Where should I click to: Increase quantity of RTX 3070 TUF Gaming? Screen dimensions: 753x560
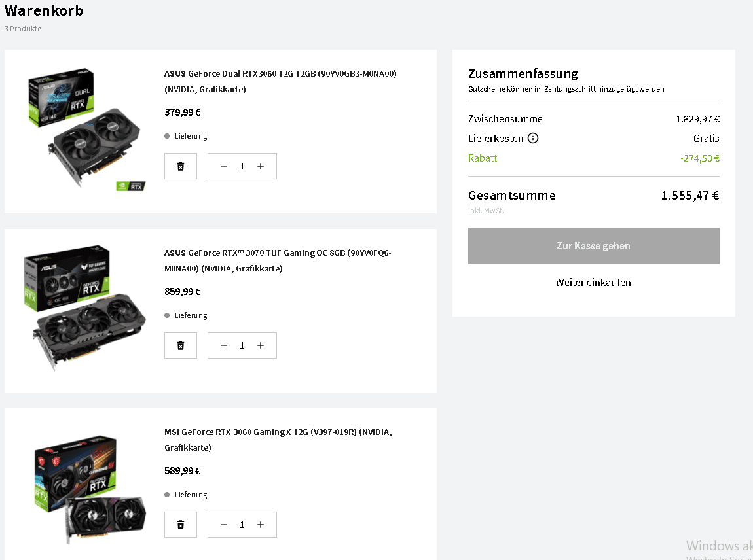coord(261,345)
